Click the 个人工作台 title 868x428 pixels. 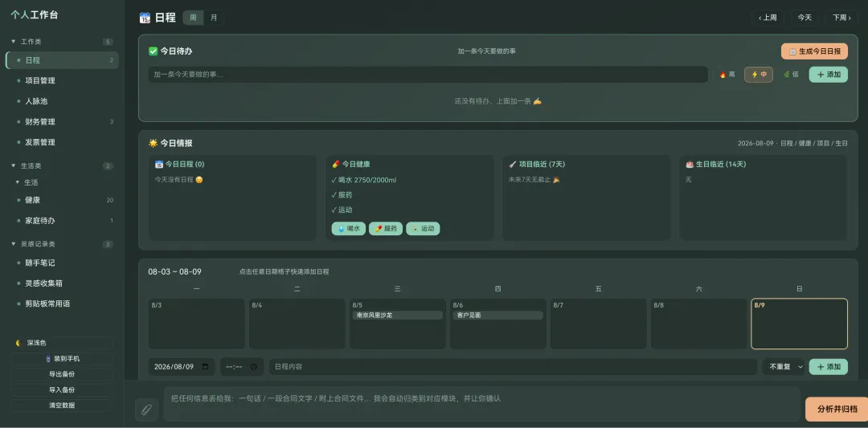pos(35,15)
